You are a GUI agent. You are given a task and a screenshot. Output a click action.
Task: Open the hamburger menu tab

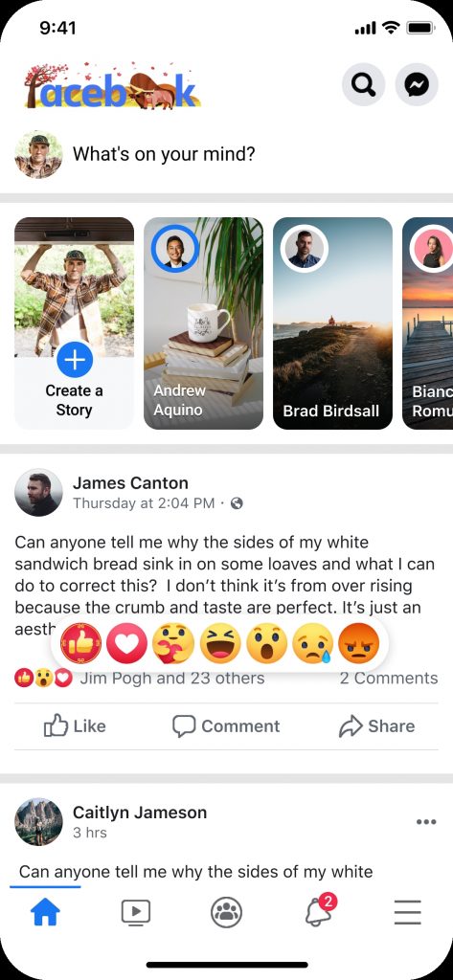pos(407,913)
